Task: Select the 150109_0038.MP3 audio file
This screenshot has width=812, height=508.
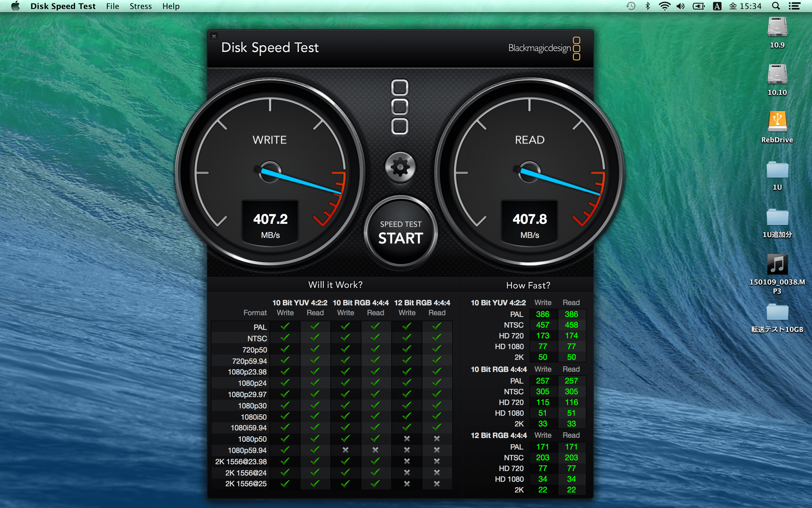Action: (x=777, y=264)
